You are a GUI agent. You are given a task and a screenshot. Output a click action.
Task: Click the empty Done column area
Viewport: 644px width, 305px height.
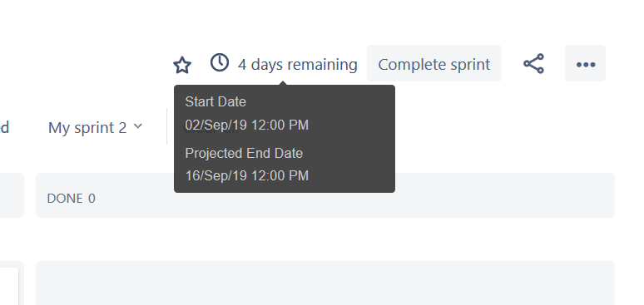point(325,283)
